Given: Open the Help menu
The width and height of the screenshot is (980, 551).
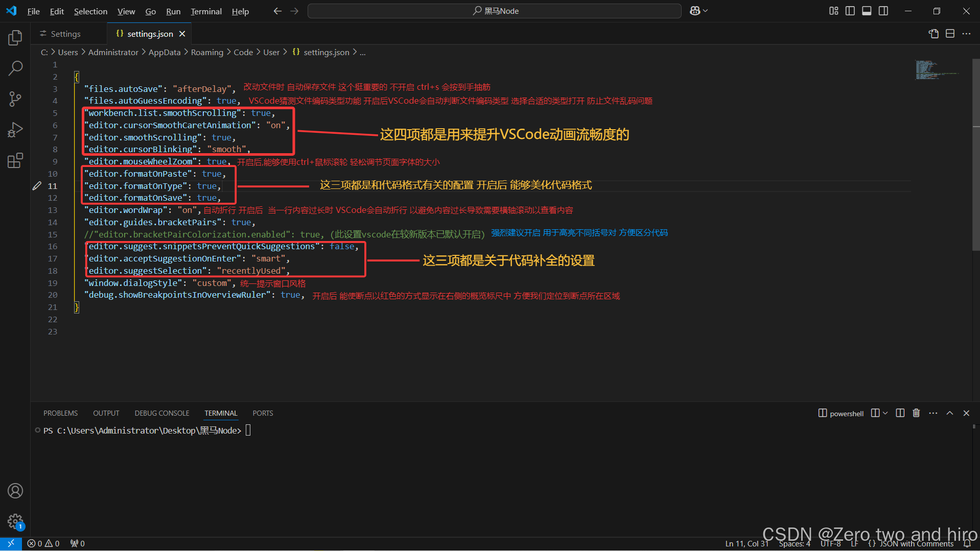Looking at the screenshot, I should (x=240, y=11).
